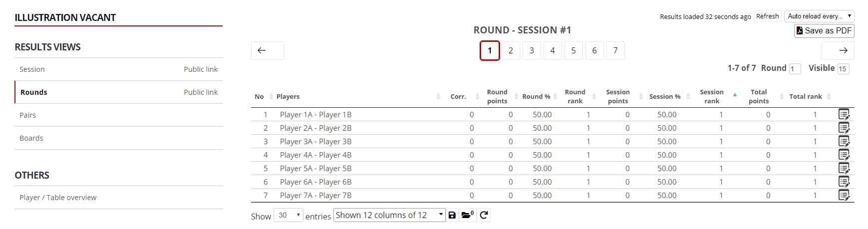Click the reset columns arrow icon

click(x=484, y=215)
